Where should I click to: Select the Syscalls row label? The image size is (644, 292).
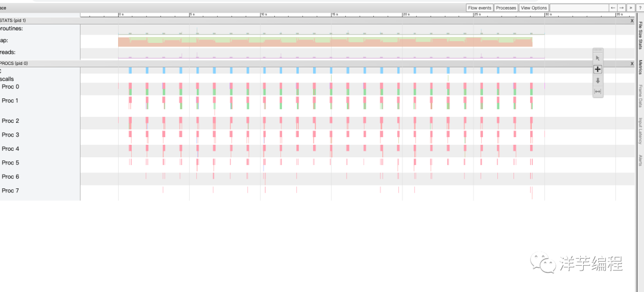coord(7,79)
